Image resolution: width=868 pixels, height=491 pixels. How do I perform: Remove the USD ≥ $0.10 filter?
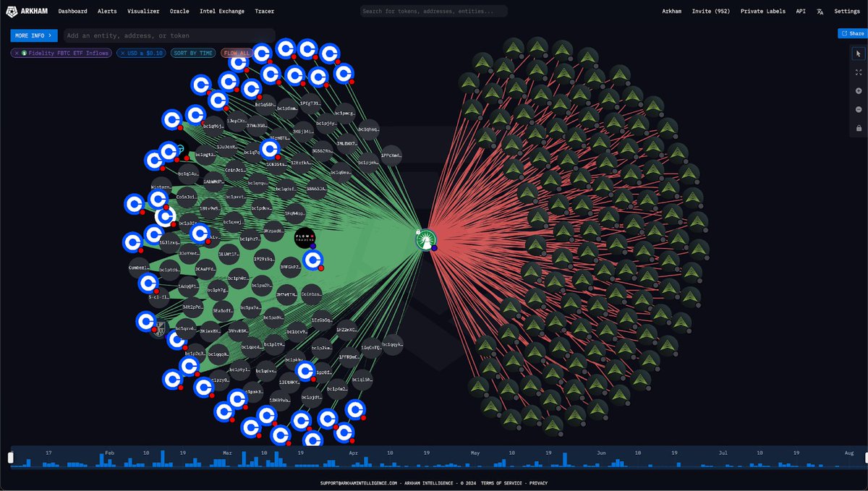click(x=123, y=53)
